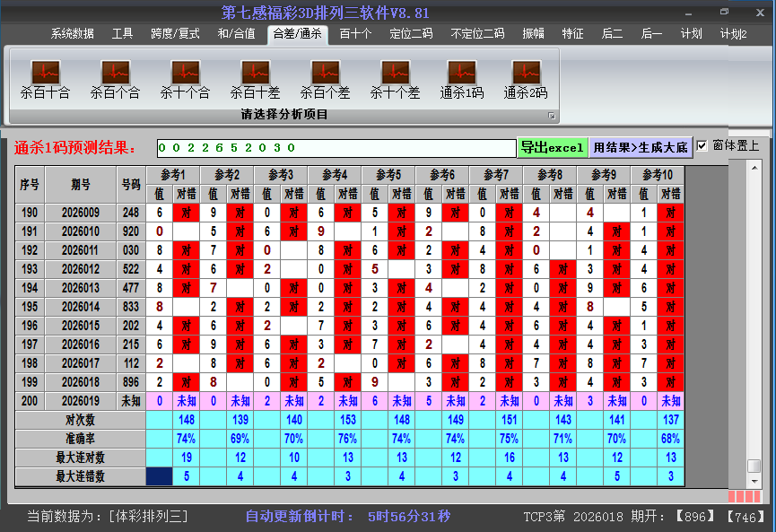This screenshot has height=532, width=776.
Task: Launch the 杀十个差 analysis
Action: coord(395,74)
